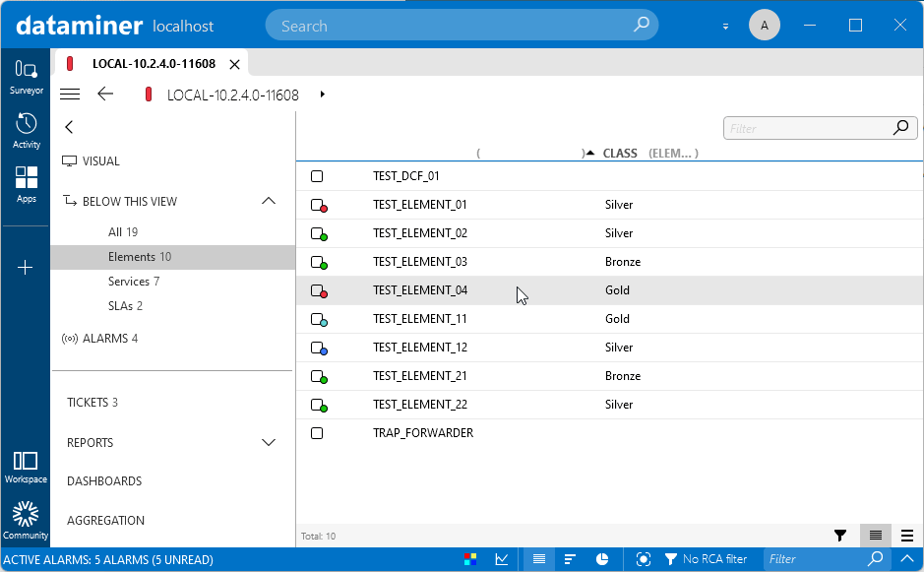Expand the REPORTS section
This screenshot has width=924, height=572.
point(268,442)
